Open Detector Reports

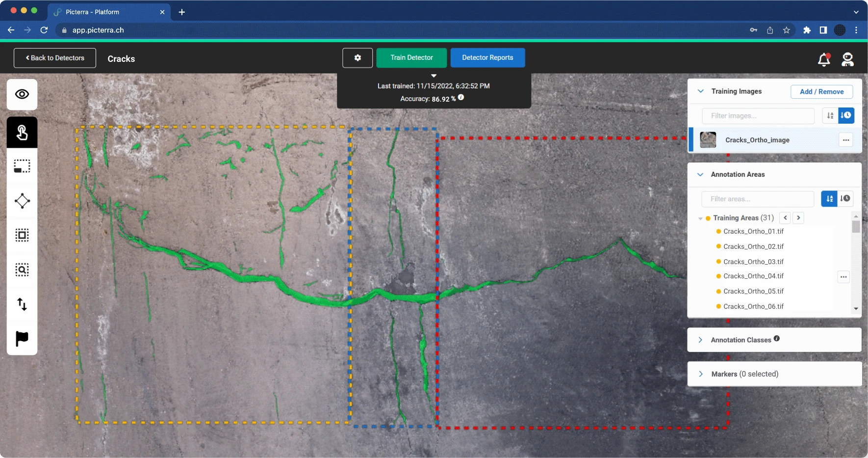tap(487, 58)
